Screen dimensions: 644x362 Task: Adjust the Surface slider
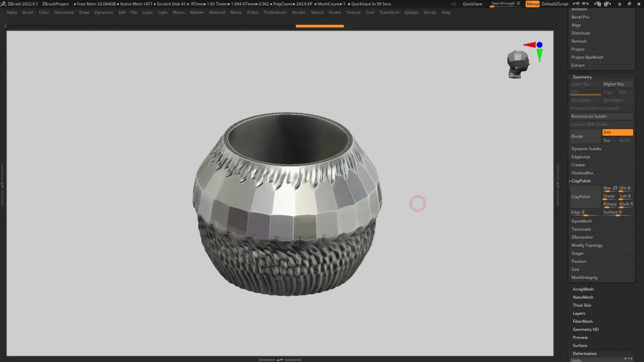pyautogui.click(x=618, y=213)
